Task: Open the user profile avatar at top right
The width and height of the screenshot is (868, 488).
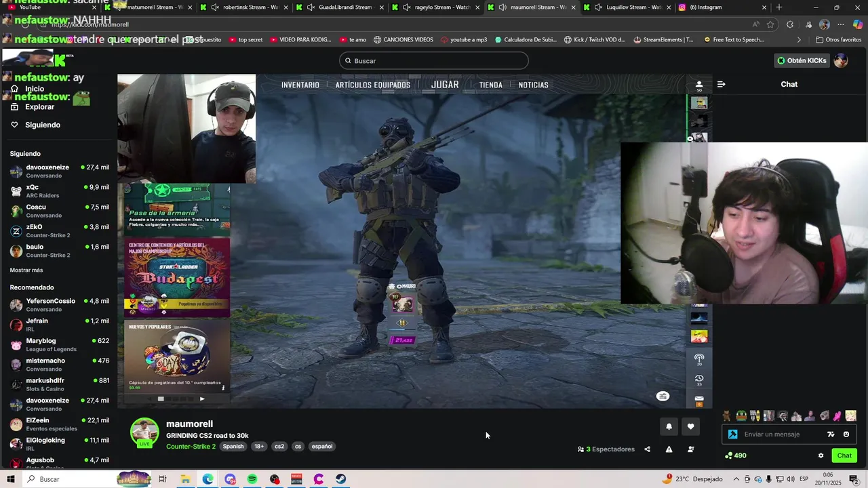Action: (x=841, y=61)
